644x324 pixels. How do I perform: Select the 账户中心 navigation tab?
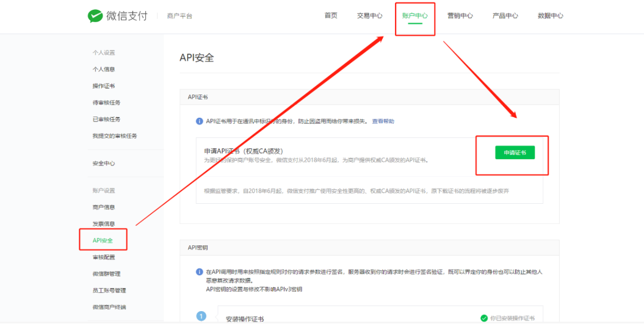[415, 16]
